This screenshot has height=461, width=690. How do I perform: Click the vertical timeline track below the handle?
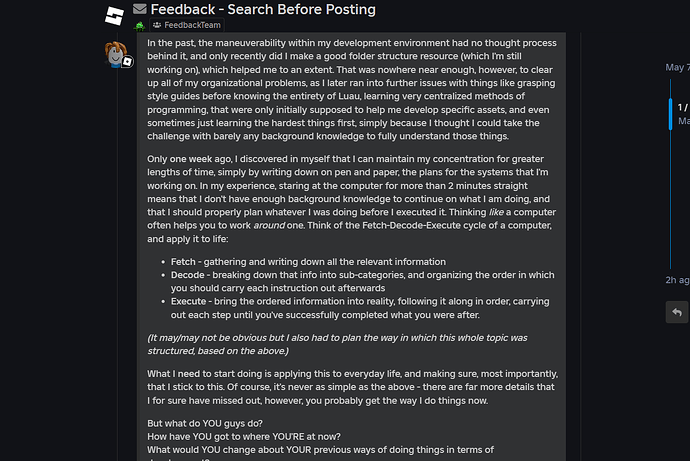pyautogui.click(x=670, y=200)
